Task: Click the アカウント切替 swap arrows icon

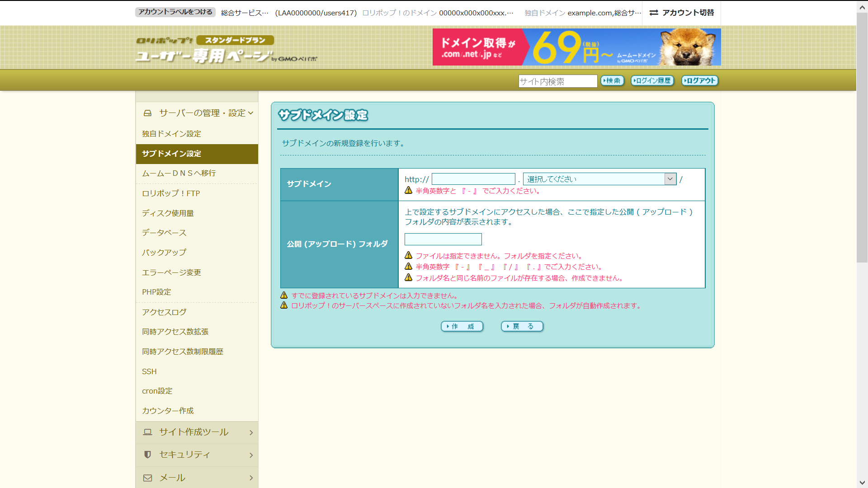Action: coord(654,13)
